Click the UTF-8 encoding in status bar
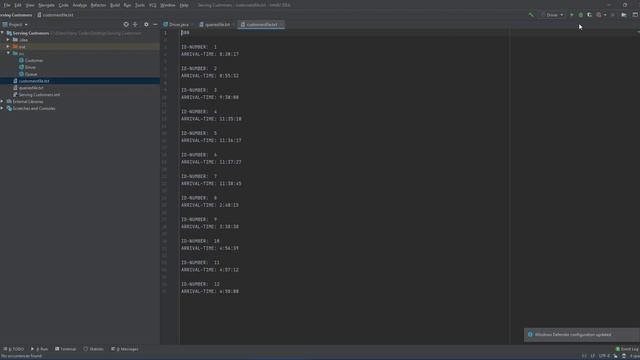Image resolution: width=640 pixels, height=360 pixels. (x=604, y=356)
